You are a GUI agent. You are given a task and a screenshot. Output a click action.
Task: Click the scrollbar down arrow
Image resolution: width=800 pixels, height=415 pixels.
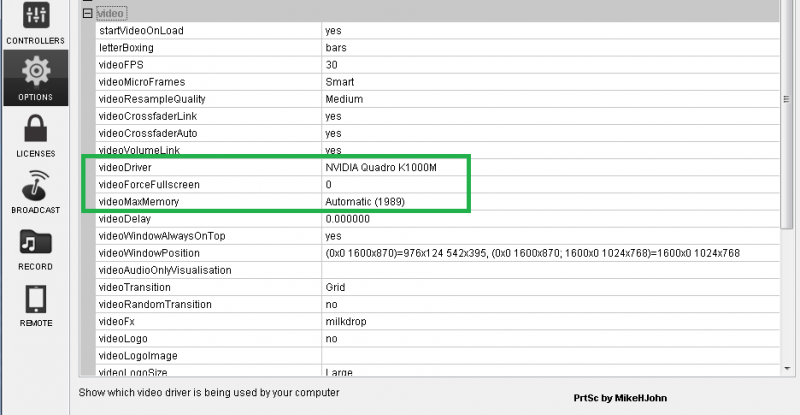click(787, 369)
